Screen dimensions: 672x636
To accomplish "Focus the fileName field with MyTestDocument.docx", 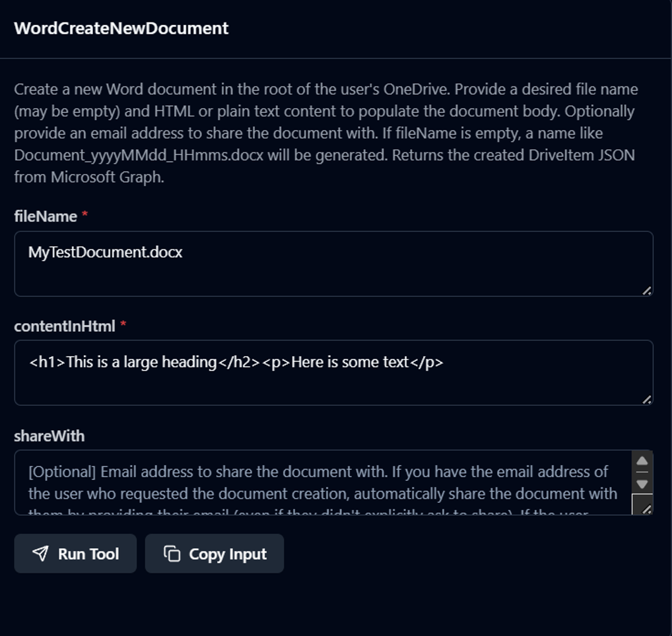I will 333,263.
